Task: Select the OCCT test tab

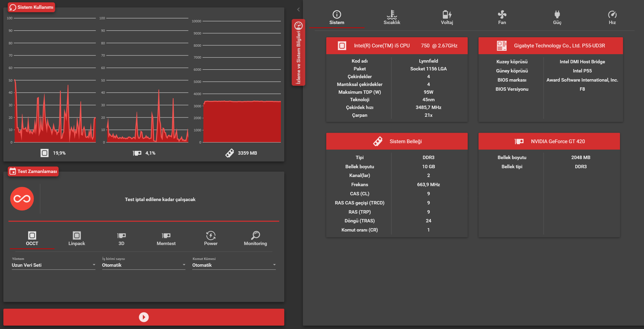Action: [x=32, y=239]
